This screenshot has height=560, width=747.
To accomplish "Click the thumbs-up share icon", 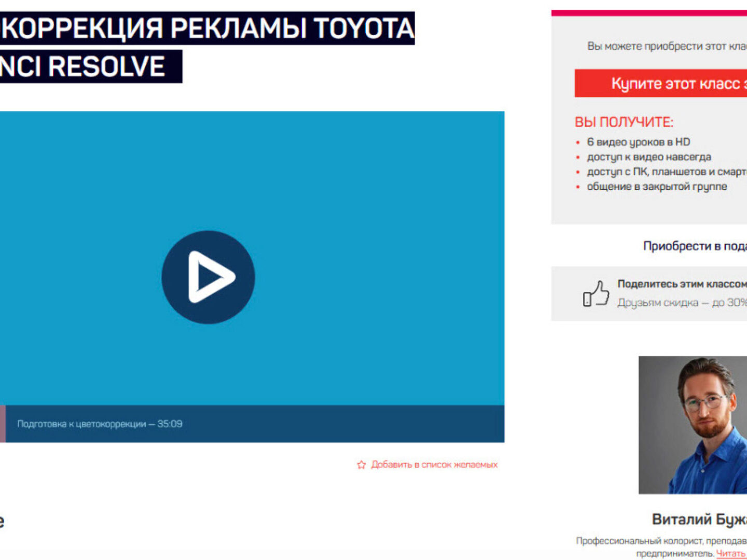I will point(596,293).
